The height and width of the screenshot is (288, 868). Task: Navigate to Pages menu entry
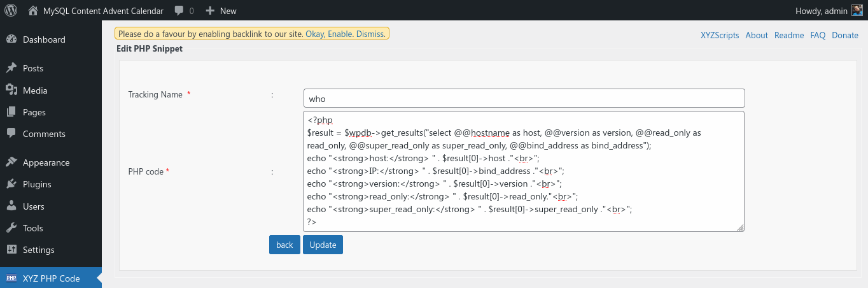click(x=34, y=112)
